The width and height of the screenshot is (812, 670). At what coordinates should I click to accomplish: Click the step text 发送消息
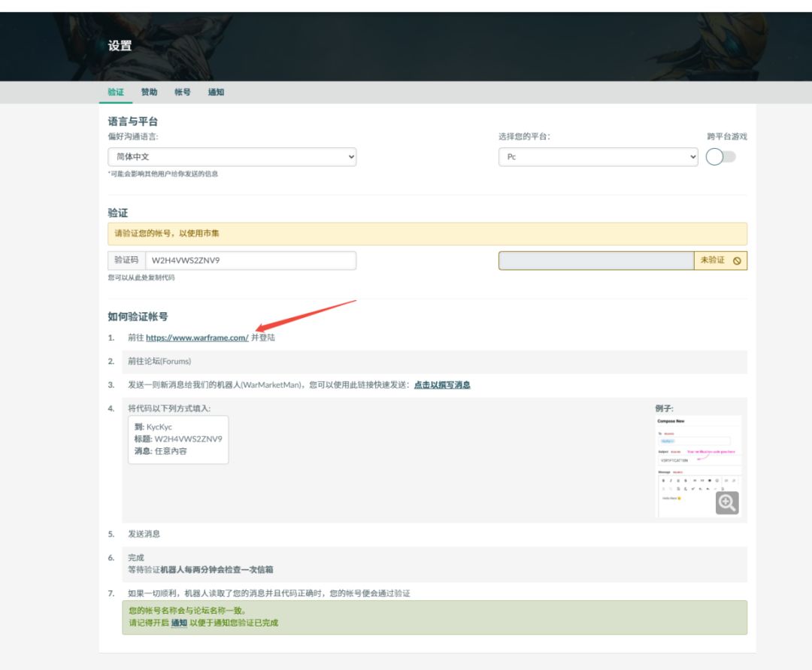point(144,534)
